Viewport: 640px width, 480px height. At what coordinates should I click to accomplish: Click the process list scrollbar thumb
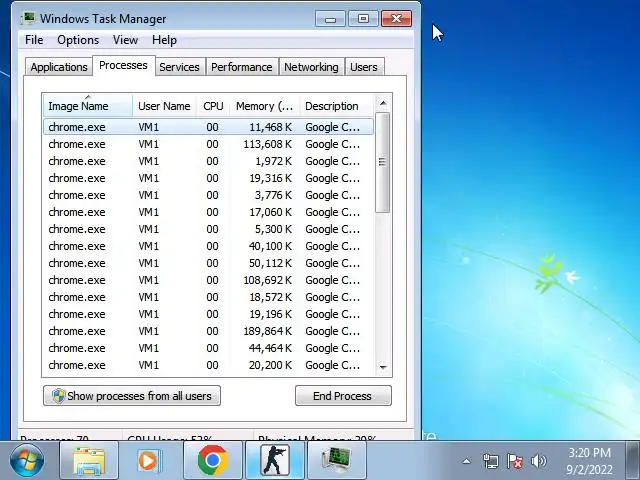pos(382,162)
